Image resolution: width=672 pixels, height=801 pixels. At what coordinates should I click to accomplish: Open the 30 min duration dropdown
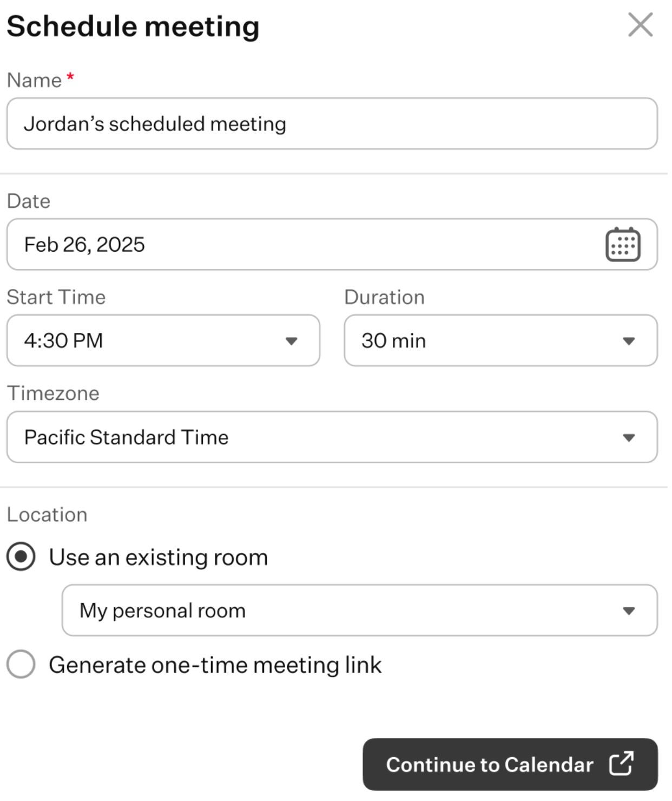click(501, 340)
